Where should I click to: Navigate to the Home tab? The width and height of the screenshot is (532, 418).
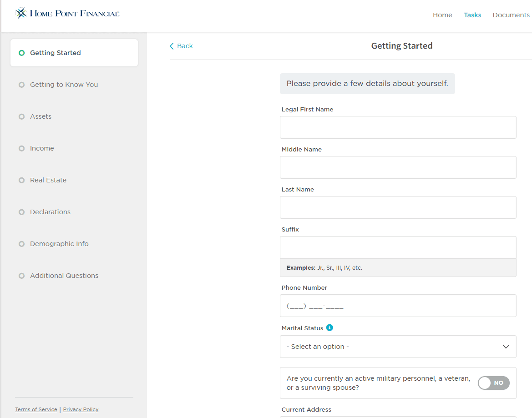tap(442, 15)
